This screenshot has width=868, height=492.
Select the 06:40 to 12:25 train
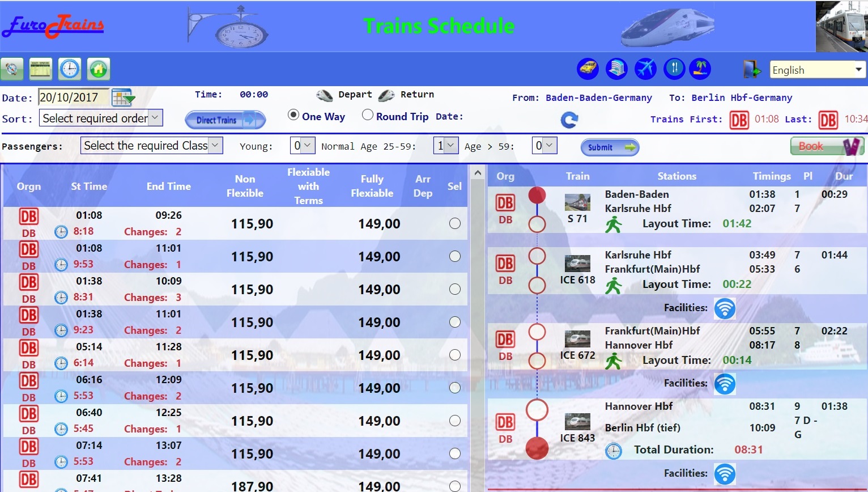454,421
